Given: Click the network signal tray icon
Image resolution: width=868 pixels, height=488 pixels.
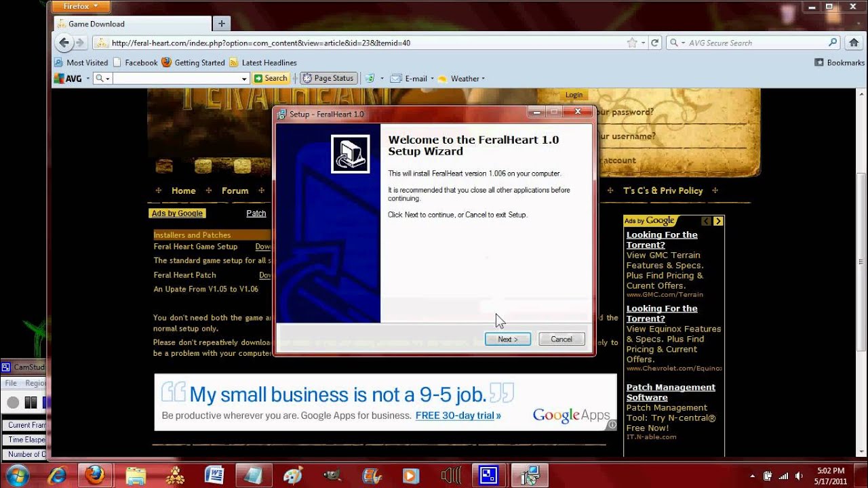Looking at the screenshot, I should pos(783,476).
